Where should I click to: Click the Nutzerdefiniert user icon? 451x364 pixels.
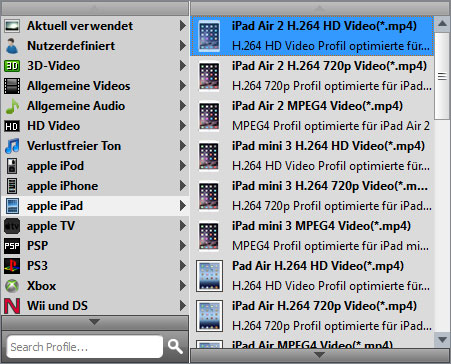pos(12,46)
